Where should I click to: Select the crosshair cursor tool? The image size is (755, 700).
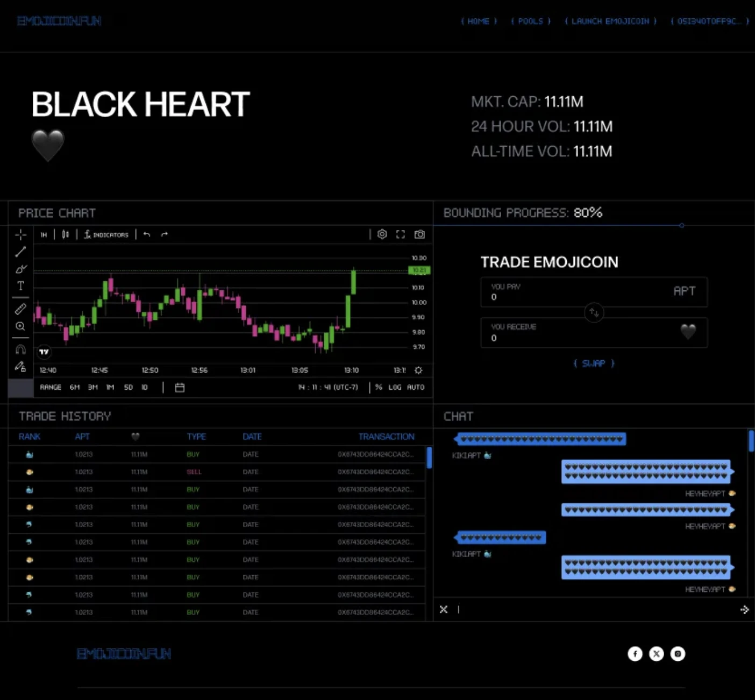coord(20,234)
